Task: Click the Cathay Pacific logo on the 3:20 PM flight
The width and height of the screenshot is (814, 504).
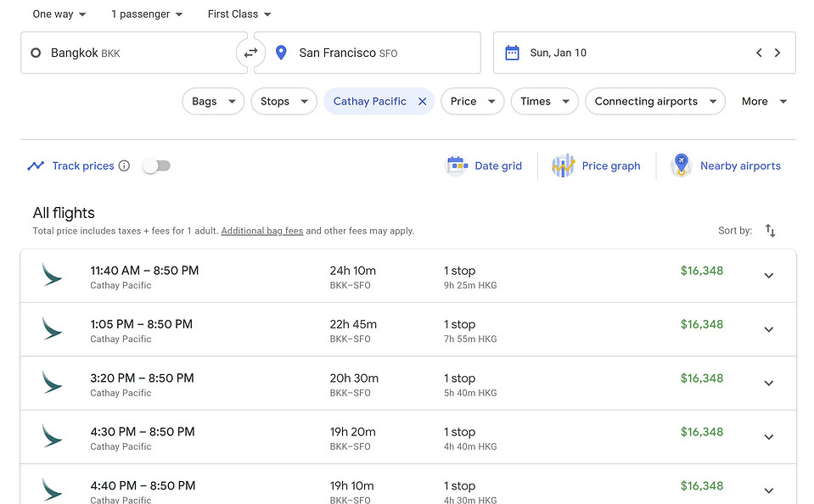Action: click(52, 383)
